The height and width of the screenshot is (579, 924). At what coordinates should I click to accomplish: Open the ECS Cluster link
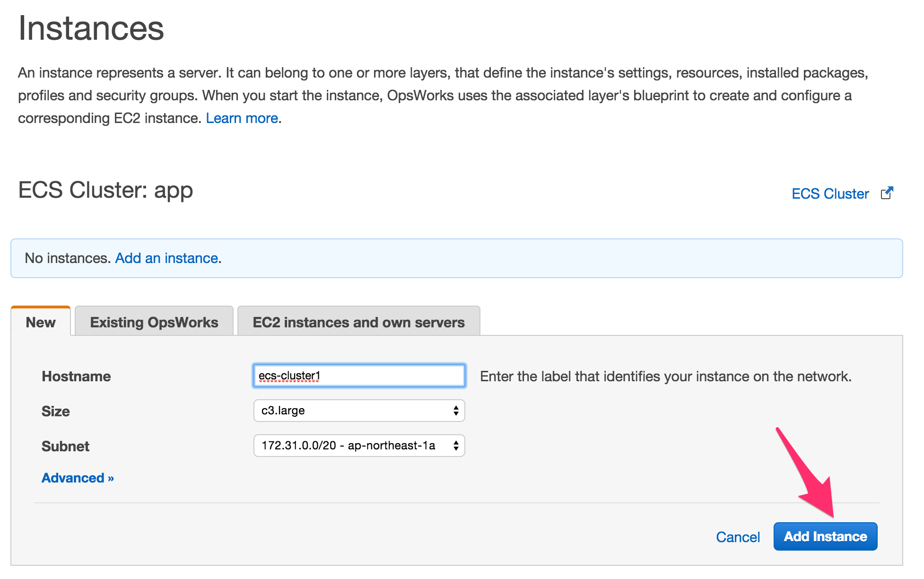pyautogui.click(x=830, y=193)
